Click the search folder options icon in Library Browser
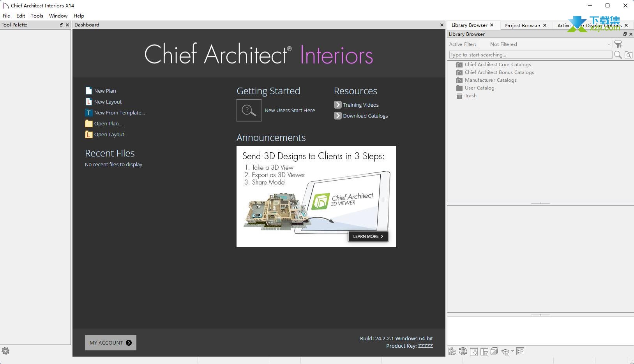The image size is (634, 364). point(628,55)
